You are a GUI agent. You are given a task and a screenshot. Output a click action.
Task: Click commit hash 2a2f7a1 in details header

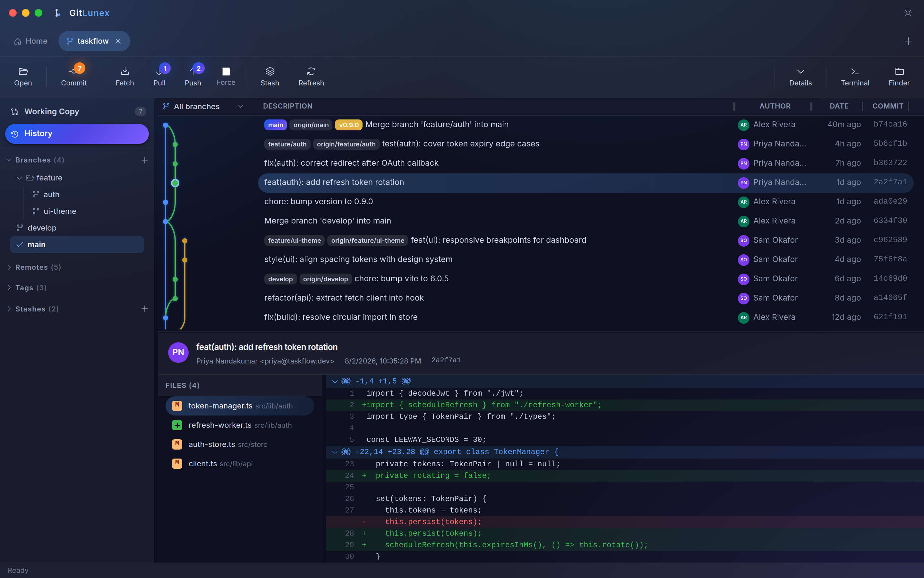446,360
